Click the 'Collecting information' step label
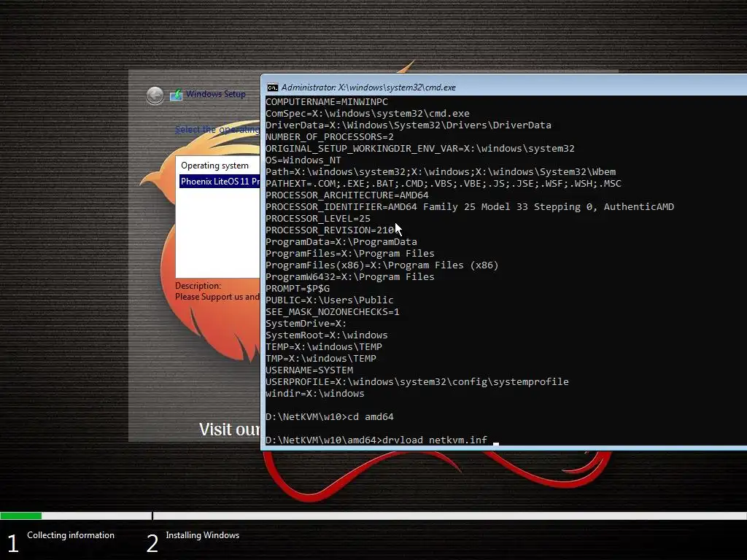747x560 pixels. [71, 535]
